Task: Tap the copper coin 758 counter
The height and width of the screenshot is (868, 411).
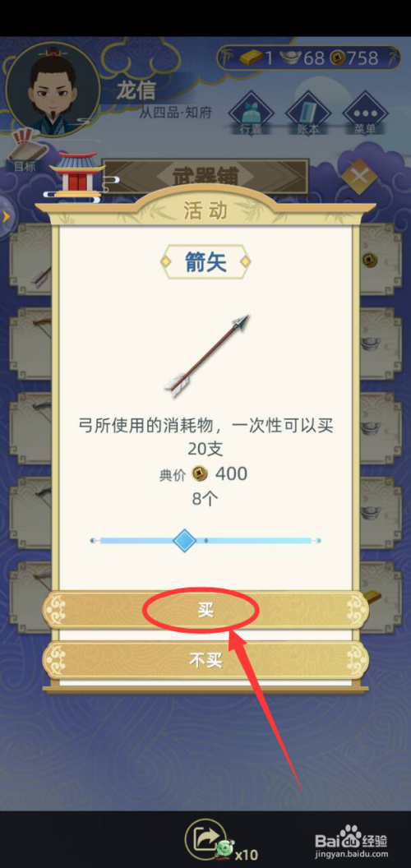Action: coord(353,58)
